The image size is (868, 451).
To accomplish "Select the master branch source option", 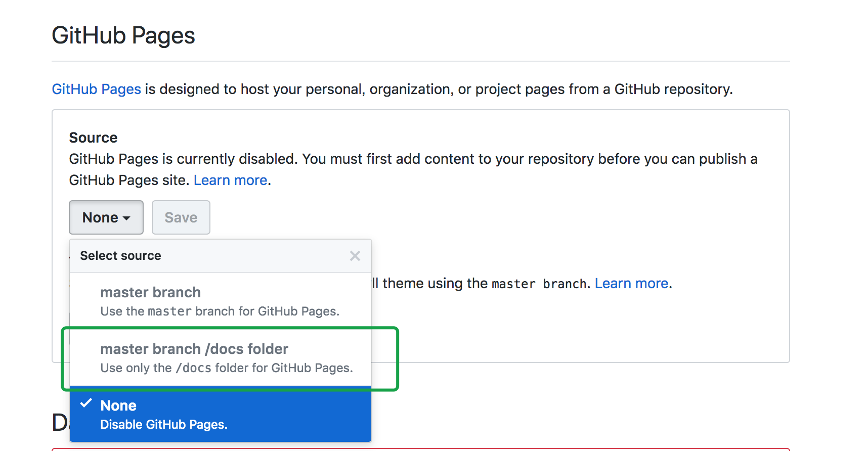I will click(x=221, y=301).
